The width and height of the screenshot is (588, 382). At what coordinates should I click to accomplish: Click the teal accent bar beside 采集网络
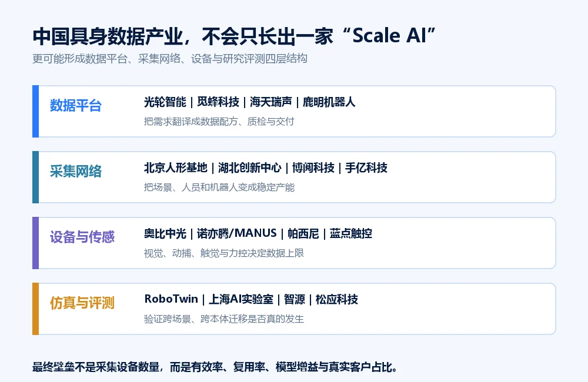(36, 177)
